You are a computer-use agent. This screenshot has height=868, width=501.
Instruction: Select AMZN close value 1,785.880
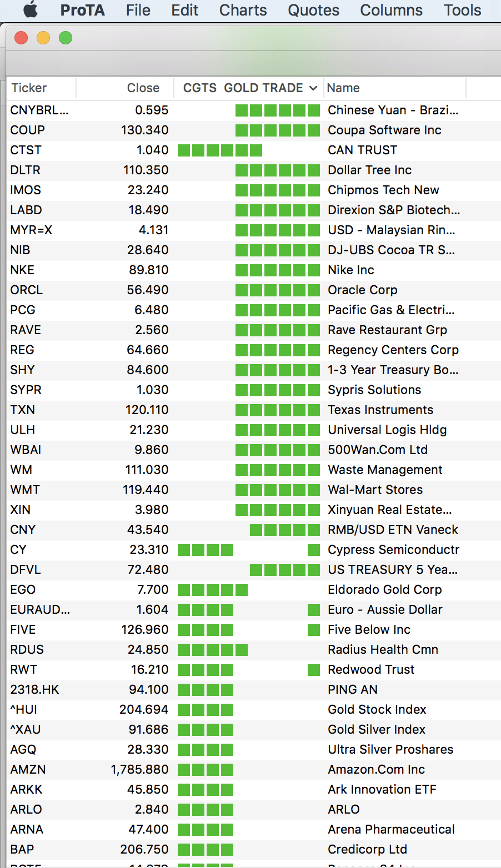139,769
